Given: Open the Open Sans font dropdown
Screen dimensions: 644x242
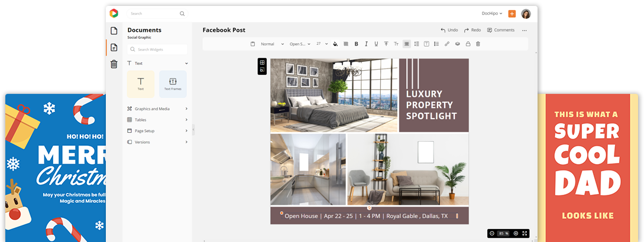Looking at the screenshot, I should [300, 44].
